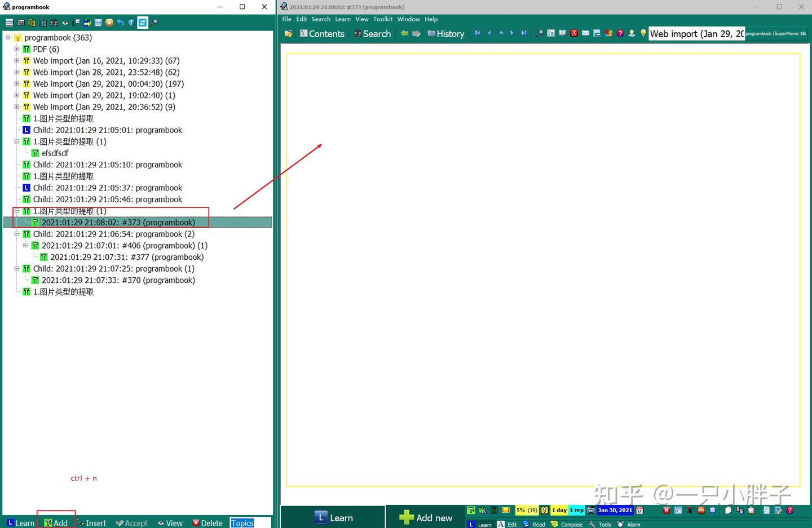Open the Toolkit menu

pyautogui.click(x=382, y=19)
